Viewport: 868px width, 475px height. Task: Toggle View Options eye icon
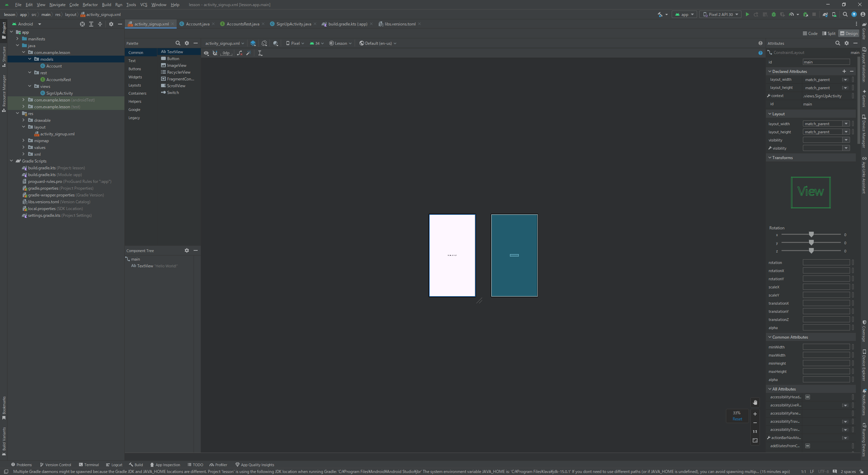point(206,53)
